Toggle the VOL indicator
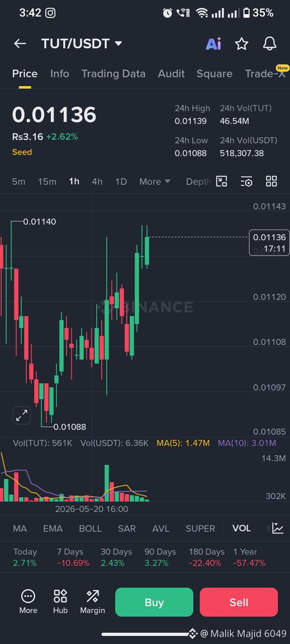This screenshot has height=644, width=290. pos(242,528)
